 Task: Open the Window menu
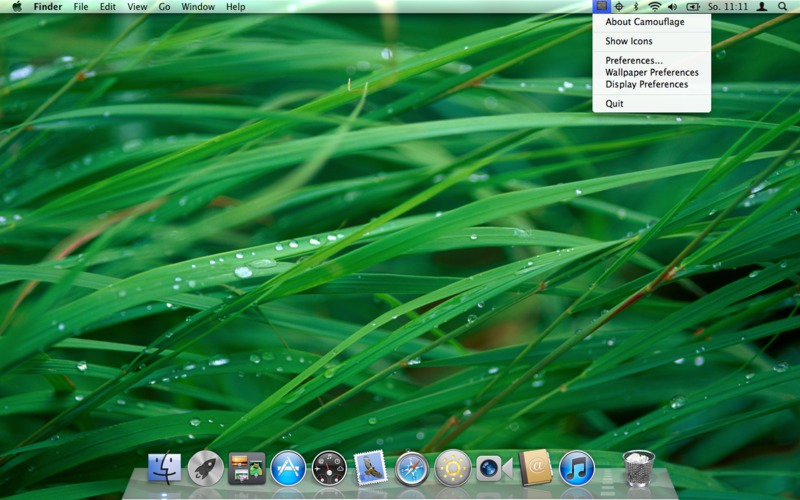click(198, 7)
